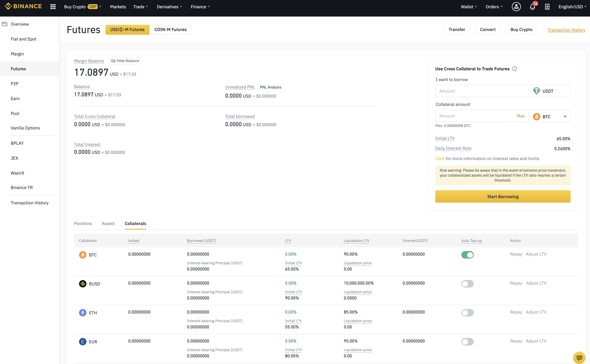Click the BTC coin icon in table
590x364 pixels.
[83, 255]
